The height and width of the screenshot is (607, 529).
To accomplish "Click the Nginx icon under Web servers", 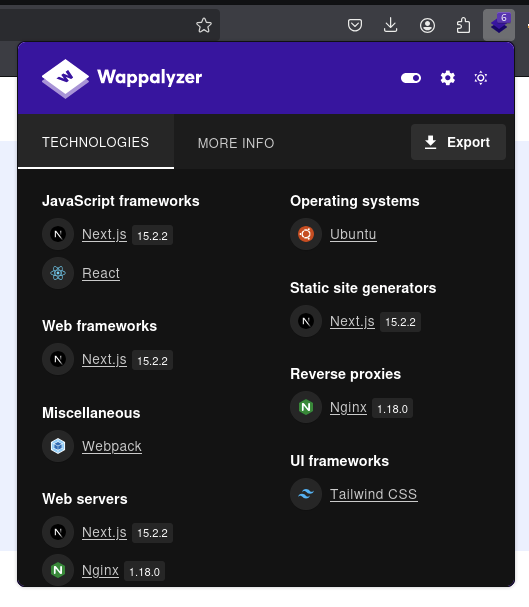I will click(x=58, y=570).
